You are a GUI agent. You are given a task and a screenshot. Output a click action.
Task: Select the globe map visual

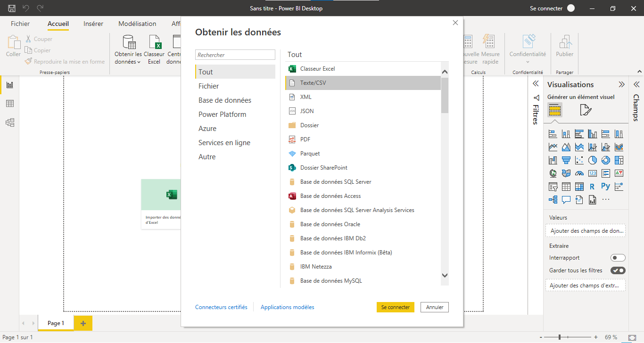pyautogui.click(x=553, y=173)
